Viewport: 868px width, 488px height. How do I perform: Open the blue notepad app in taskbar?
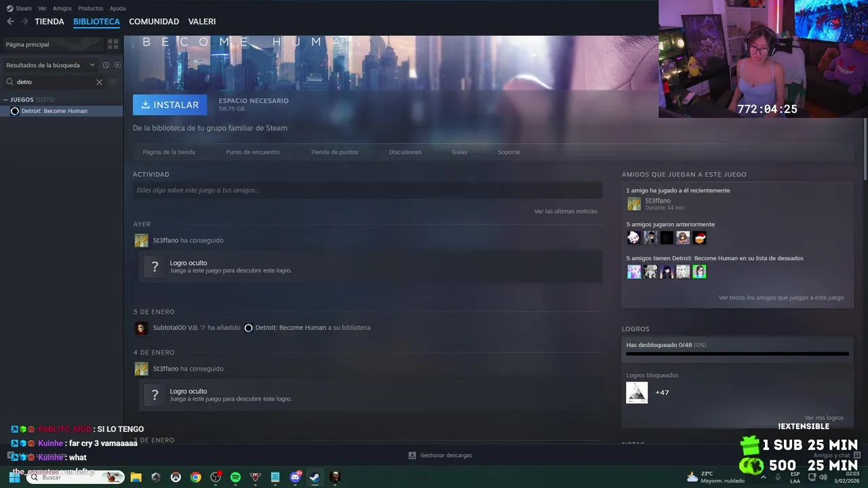(x=275, y=477)
